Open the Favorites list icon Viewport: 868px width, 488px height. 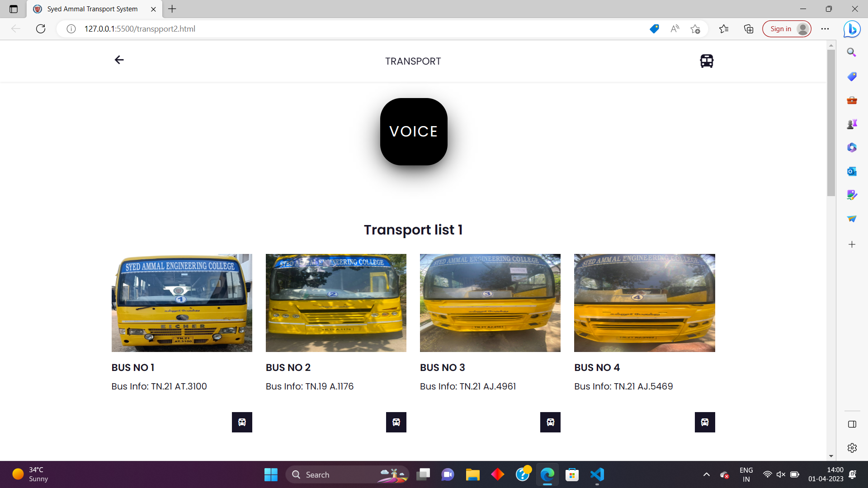pos(724,29)
